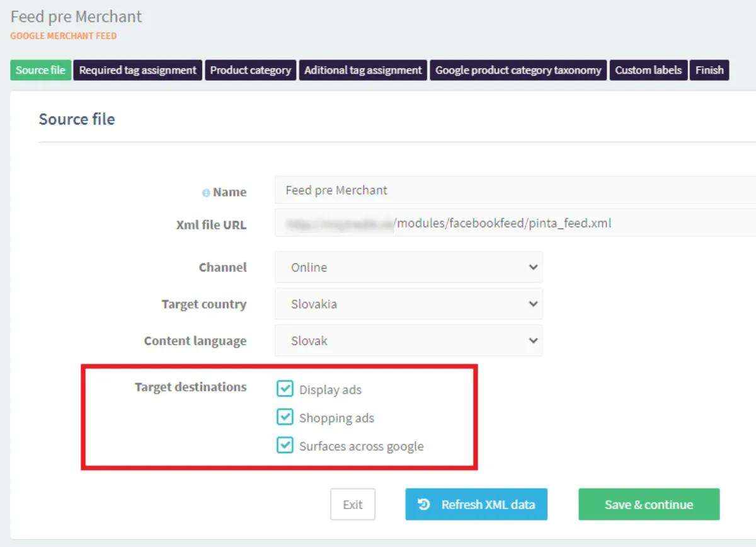
Task: Toggle the Display ads checkbox
Action: coord(285,389)
